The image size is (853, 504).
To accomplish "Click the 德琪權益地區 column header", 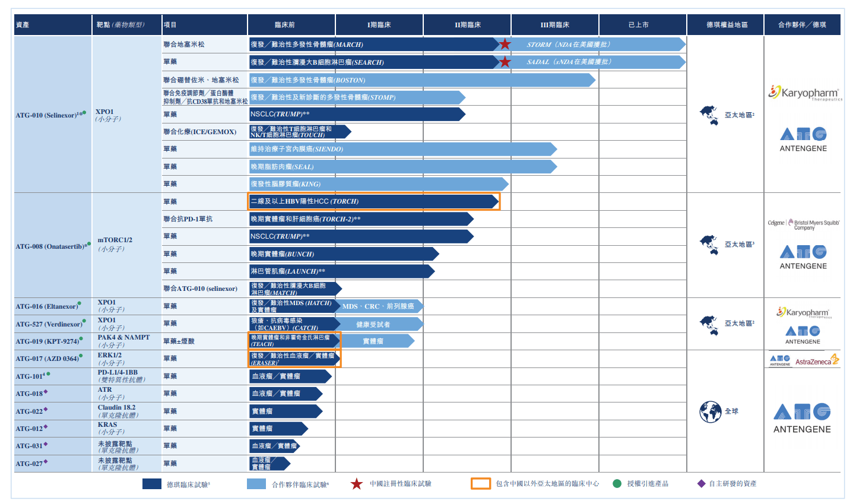I will [x=725, y=25].
